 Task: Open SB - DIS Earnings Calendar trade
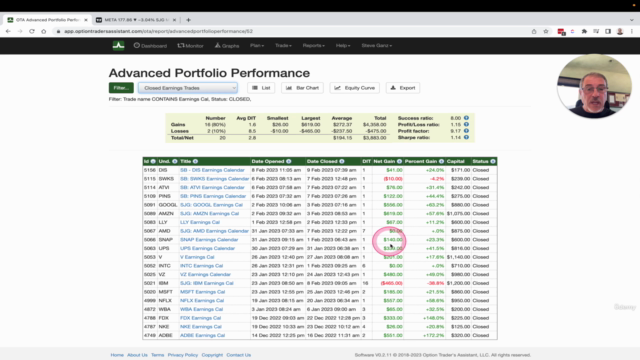coord(212,170)
